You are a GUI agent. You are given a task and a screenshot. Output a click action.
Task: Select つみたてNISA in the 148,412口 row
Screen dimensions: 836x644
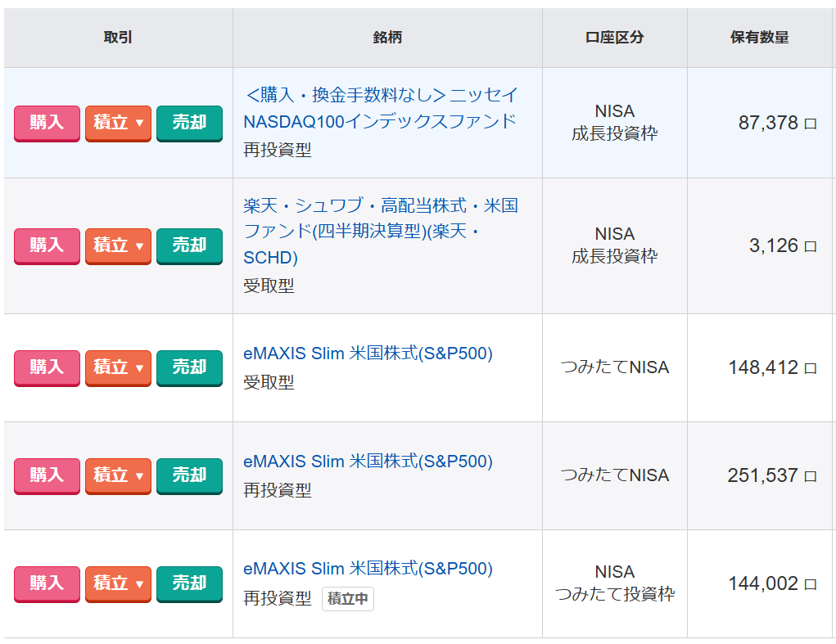point(615,367)
